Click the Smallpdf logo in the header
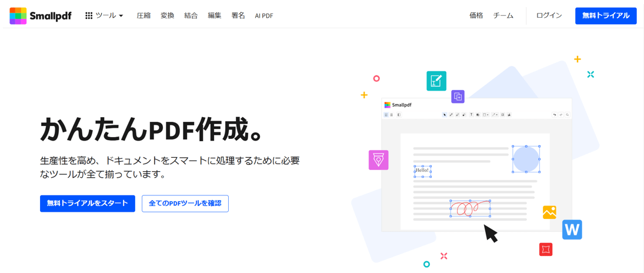The image size is (644, 273). pyautogui.click(x=40, y=16)
